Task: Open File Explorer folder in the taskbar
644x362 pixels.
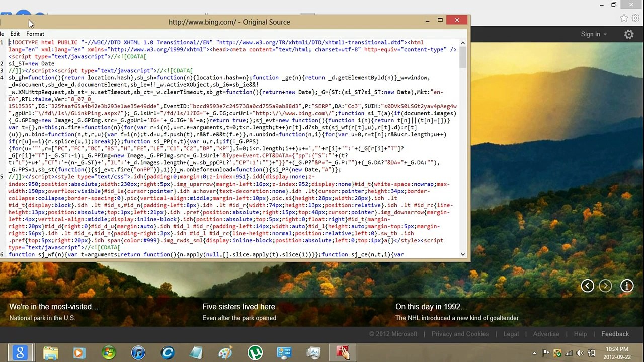Action: [x=50, y=353]
